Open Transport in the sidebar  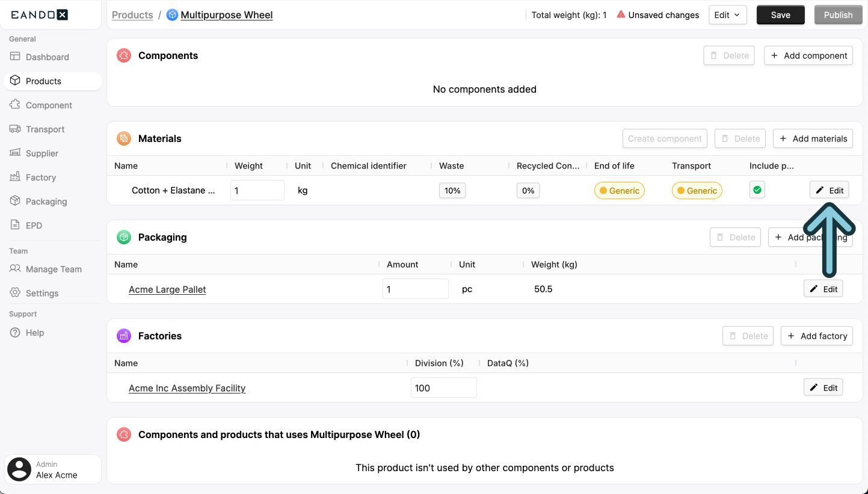pos(45,129)
